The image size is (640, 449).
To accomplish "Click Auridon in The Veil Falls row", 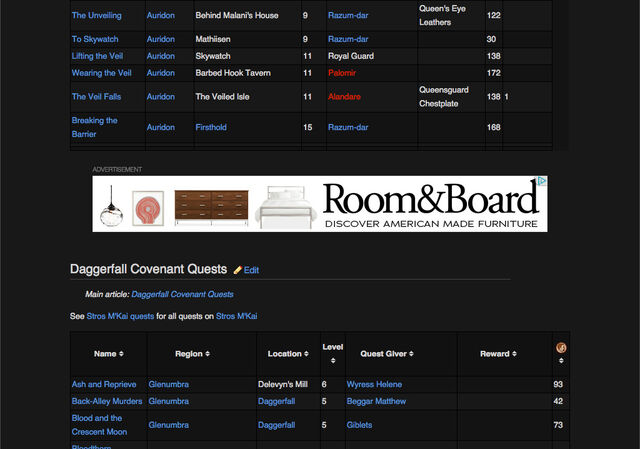I will pyautogui.click(x=161, y=97).
